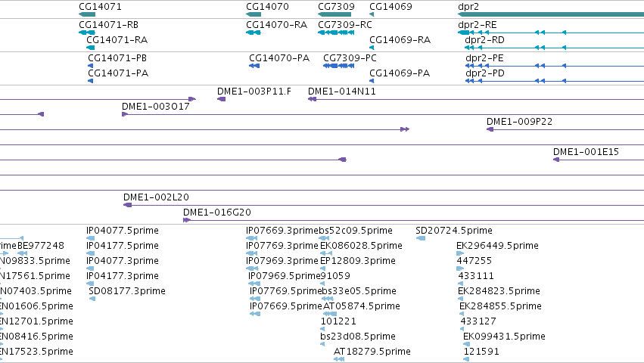644x363 pixels.
Task: Select transcript label dpr2-RE
Action: click(478, 25)
